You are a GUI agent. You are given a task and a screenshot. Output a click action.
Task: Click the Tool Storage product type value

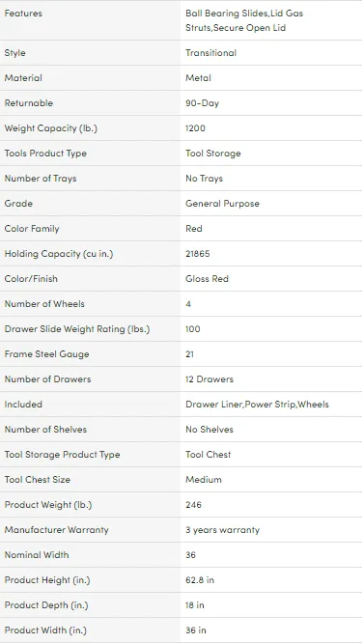(212, 154)
